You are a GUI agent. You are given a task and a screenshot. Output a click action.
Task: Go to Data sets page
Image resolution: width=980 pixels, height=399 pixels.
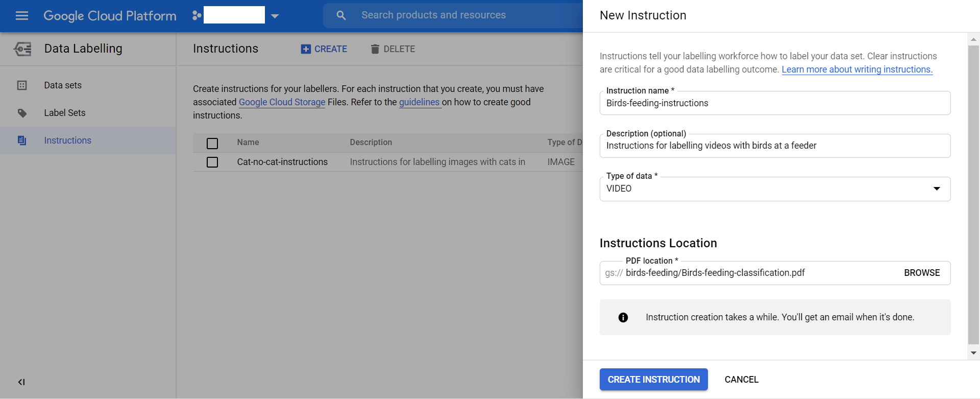(63, 85)
